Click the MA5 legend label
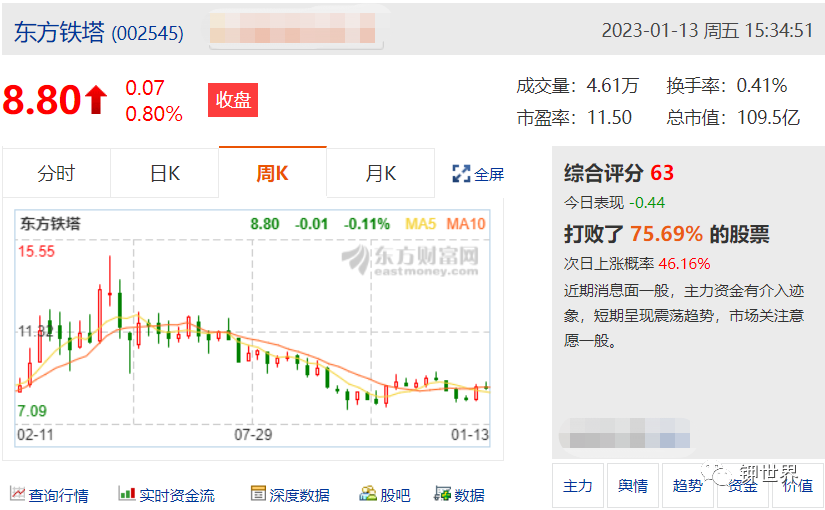The height and width of the screenshot is (510, 825). [x=420, y=224]
